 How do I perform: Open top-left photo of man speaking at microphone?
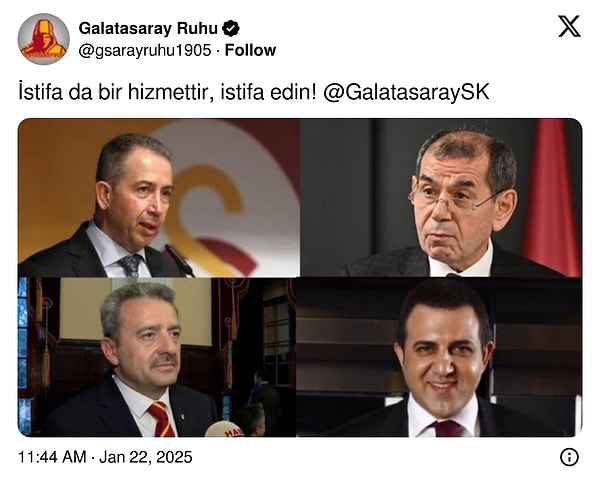point(159,198)
